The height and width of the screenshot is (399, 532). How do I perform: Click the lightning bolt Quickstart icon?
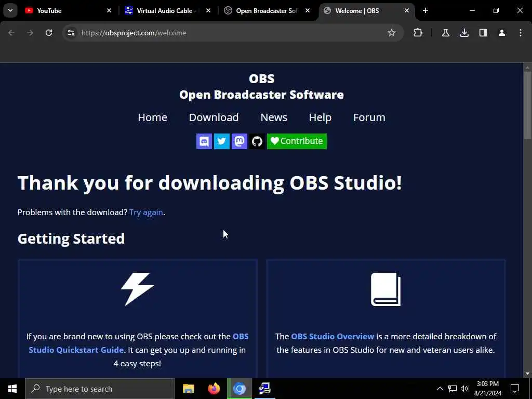coord(137,289)
